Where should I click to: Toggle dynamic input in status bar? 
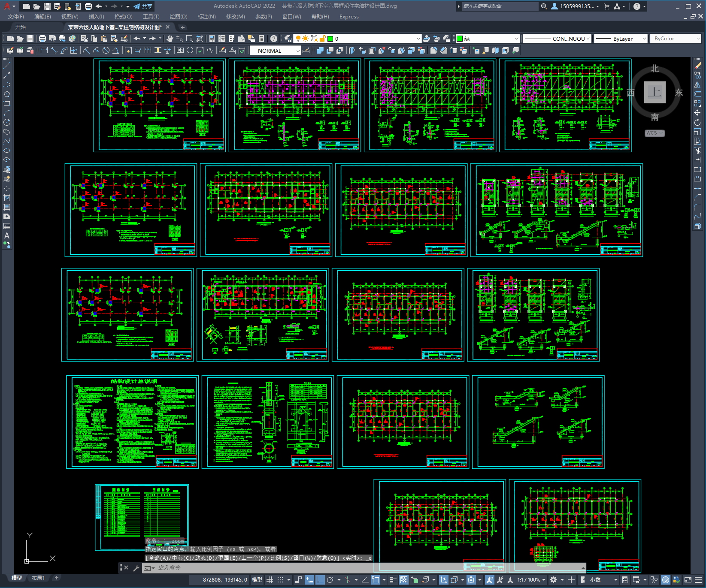(x=309, y=580)
